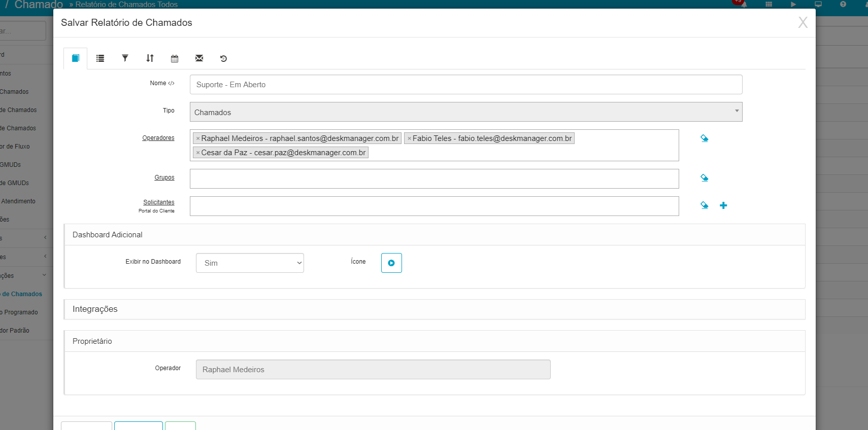Open the Tipo dropdown showing Chamados
The image size is (868, 430).
[466, 112]
